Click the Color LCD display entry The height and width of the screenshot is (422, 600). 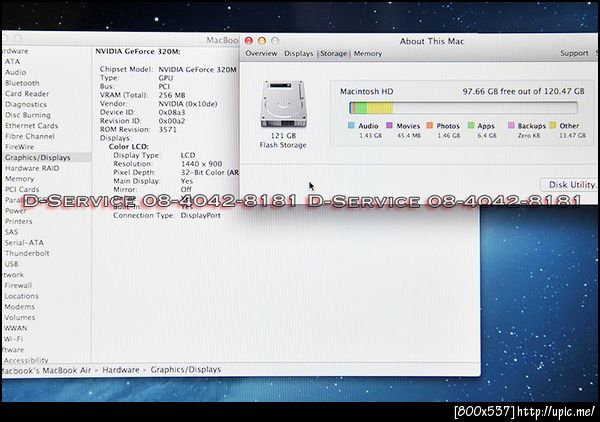129,147
